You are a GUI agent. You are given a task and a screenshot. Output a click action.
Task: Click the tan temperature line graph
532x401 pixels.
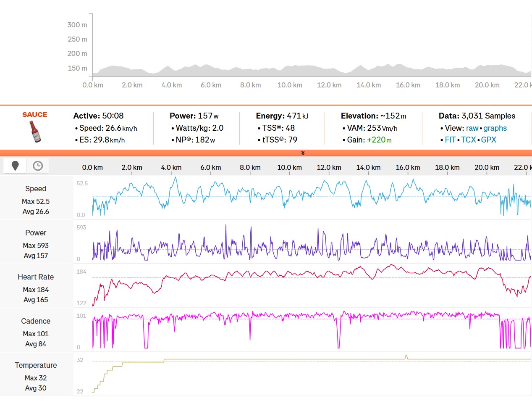point(312,374)
